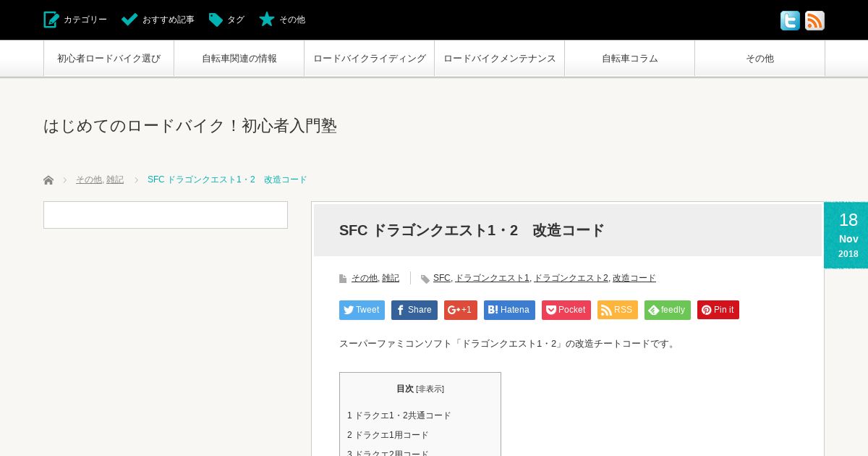Click the カテゴリー pencil icon

coord(51,20)
